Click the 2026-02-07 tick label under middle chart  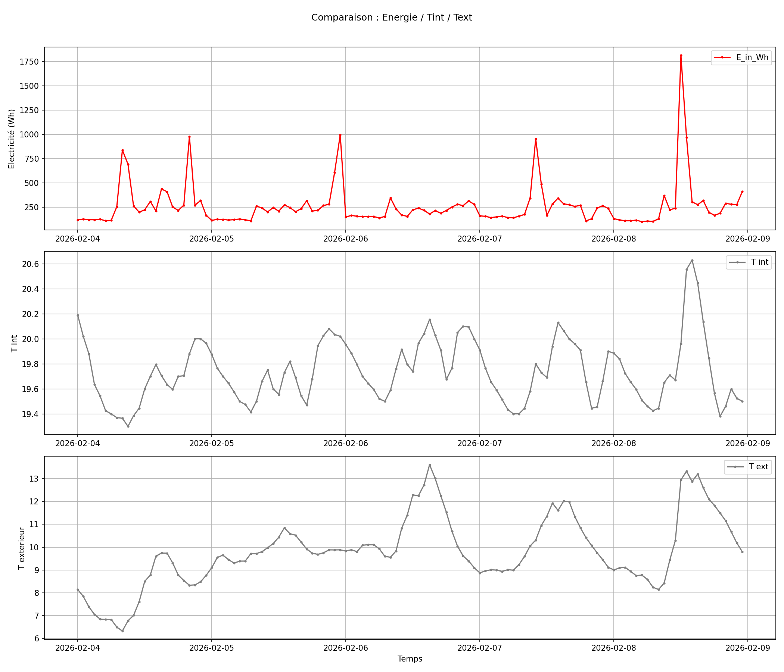pyautogui.click(x=479, y=443)
